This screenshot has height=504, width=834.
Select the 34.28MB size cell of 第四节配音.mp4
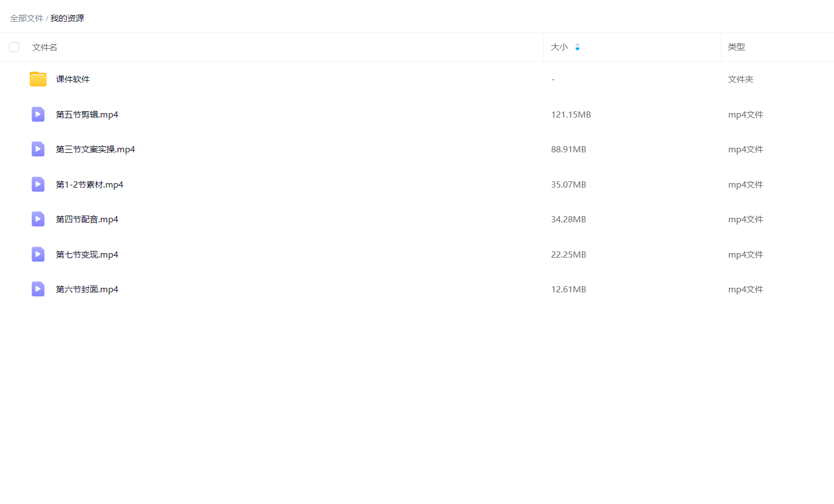point(569,220)
